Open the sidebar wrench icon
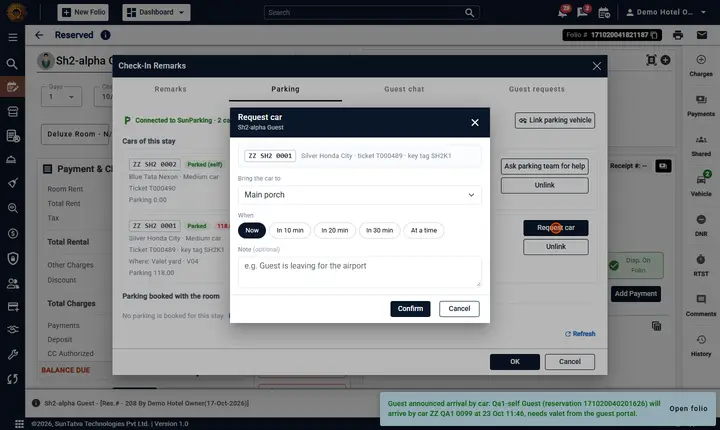This screenshot has width=720, height=430. 12,354
